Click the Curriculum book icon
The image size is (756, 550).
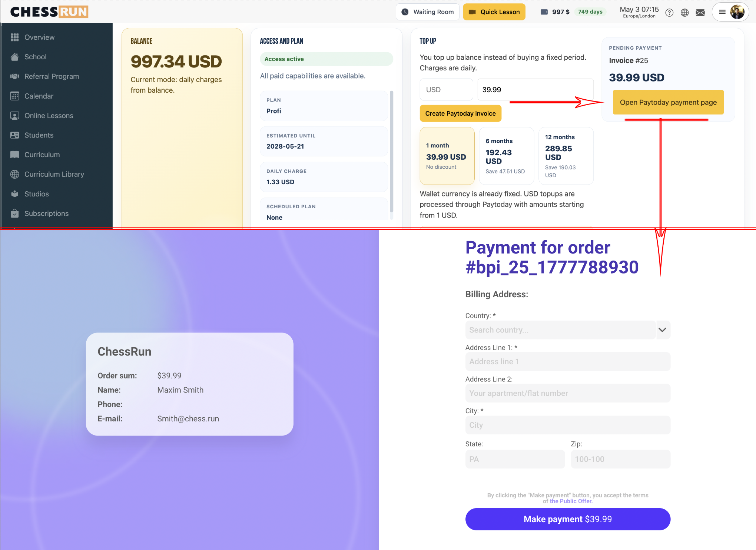coord(15,155)
